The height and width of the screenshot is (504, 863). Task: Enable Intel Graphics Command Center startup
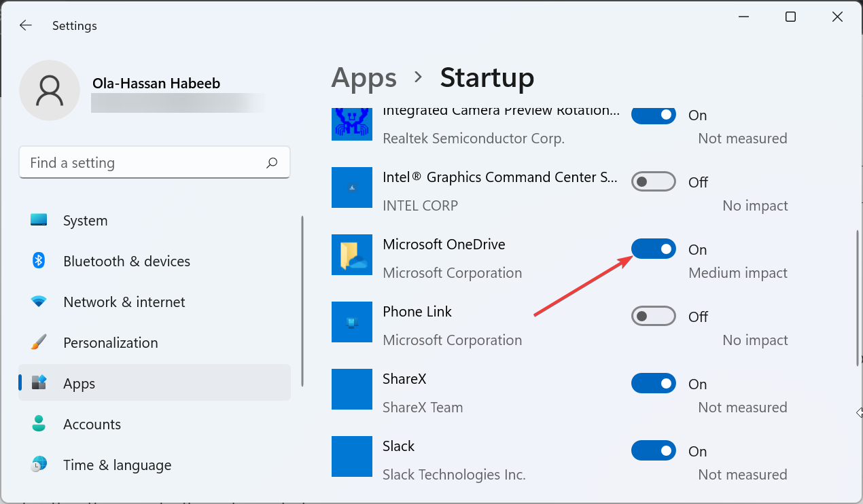tap(654, 182)
